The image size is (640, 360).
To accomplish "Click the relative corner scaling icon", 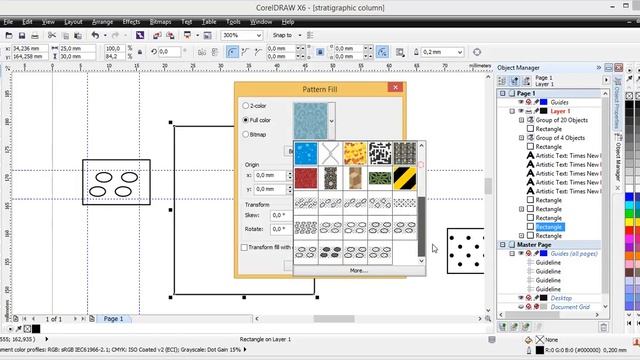I will [x=382, y=52].
